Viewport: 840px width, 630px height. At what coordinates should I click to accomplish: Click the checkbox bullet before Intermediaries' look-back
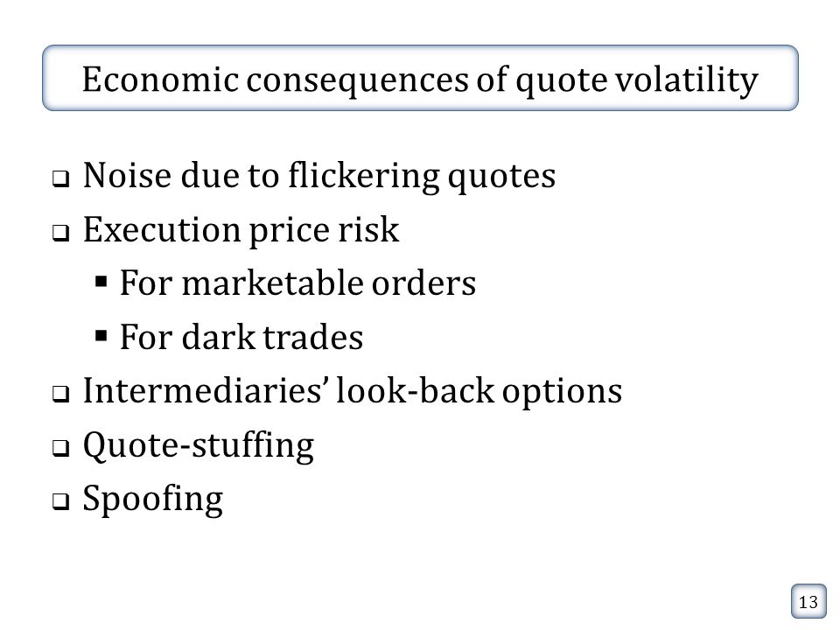point(61,395)
